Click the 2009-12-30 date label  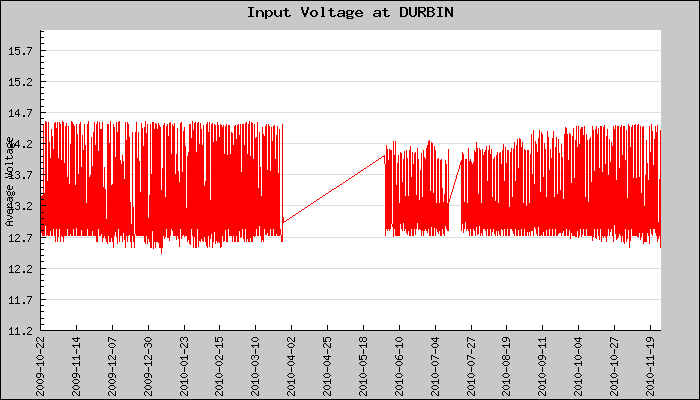pyautogui.click(x=148, y=367)
